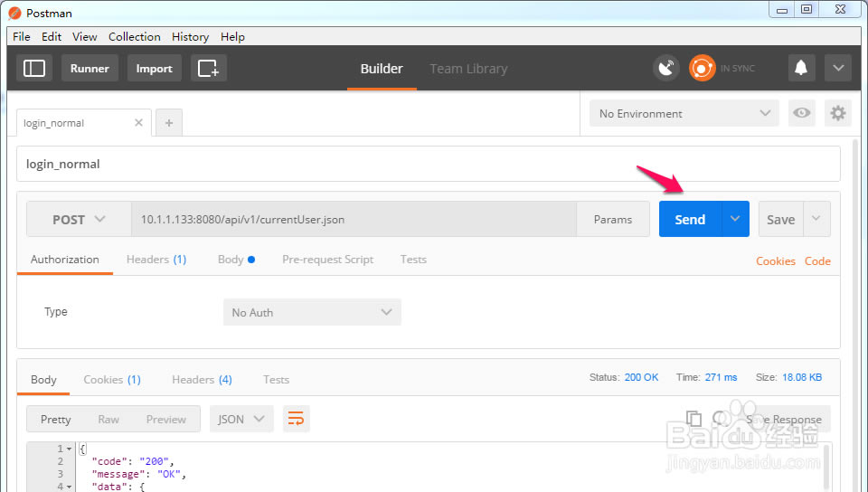This screenshot has height=492, width=868.
Task: Open the History menu
Action: coord(190,37)
